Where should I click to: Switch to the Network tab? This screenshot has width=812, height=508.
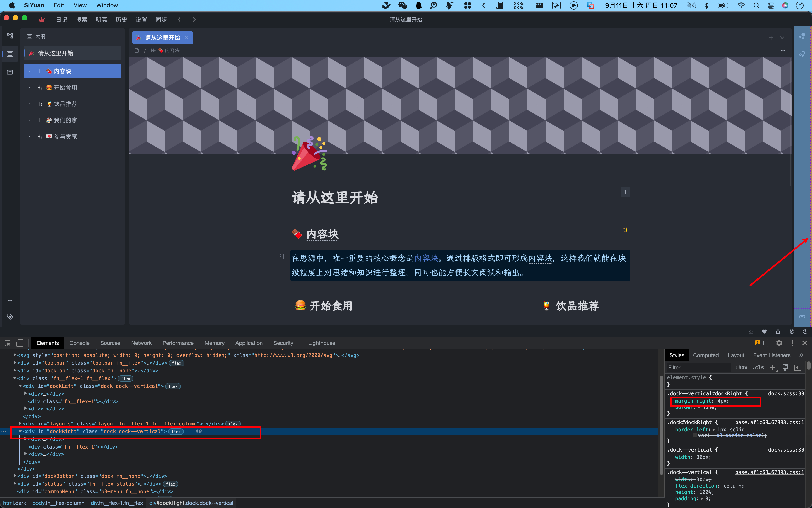(x=141, y=343)
